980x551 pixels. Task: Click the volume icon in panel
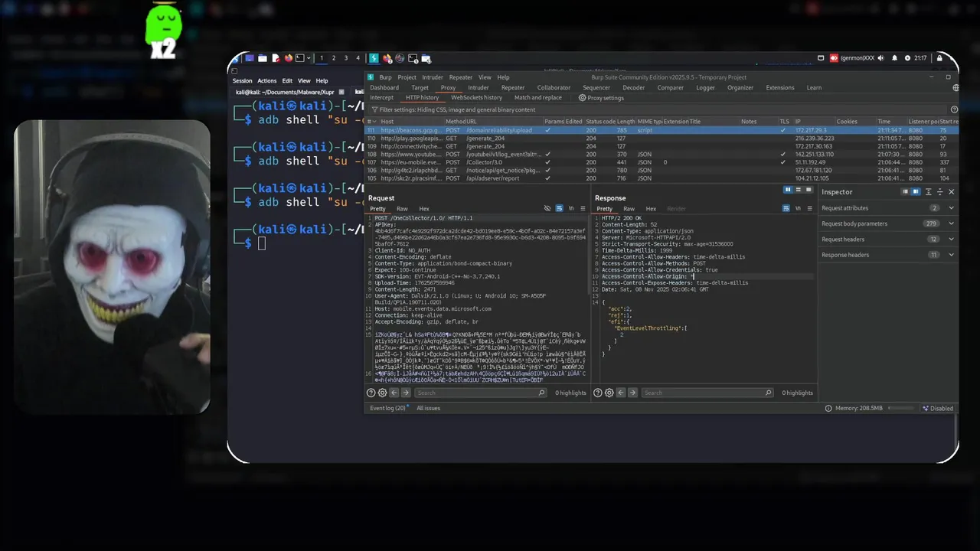(x=880, y=58)
